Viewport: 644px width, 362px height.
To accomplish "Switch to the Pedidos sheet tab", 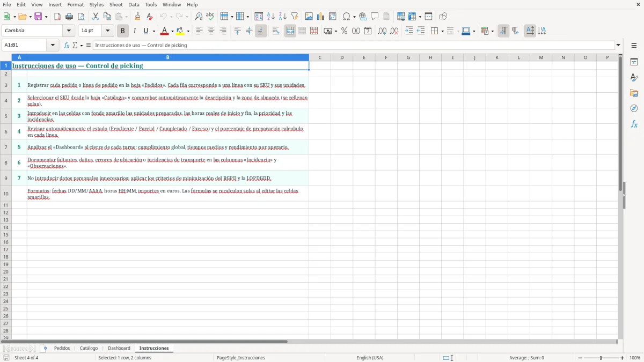I will click(62, 349).
